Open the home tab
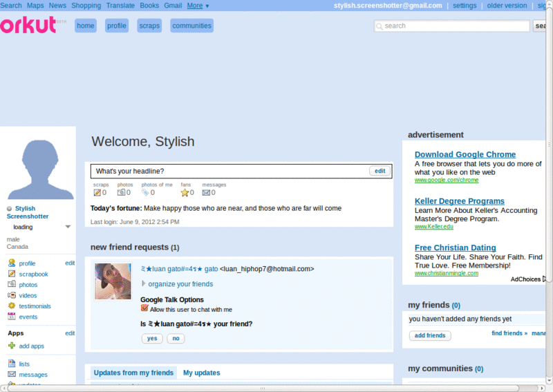The height and width of the screenshot is (392, 553). [x=86, y=26]
